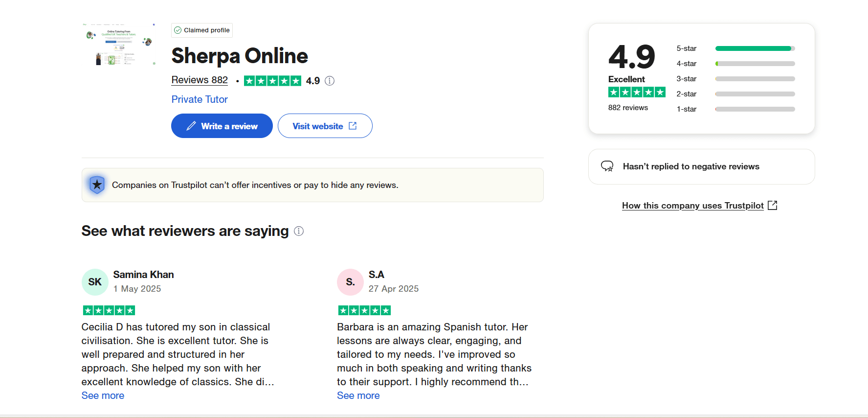Click the S. reviewer avatar
The width and height of the screenshot is (868, 418).
(x=350, y=282)
